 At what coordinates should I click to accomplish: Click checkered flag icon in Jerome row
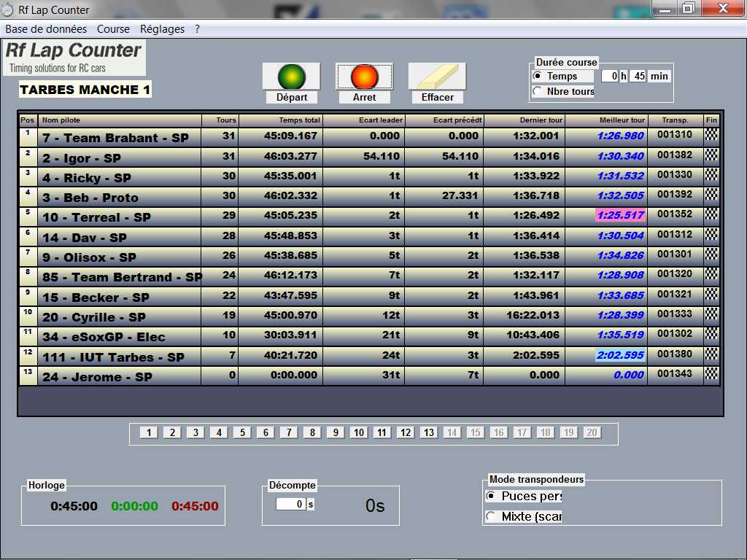(x=711, y=375)
